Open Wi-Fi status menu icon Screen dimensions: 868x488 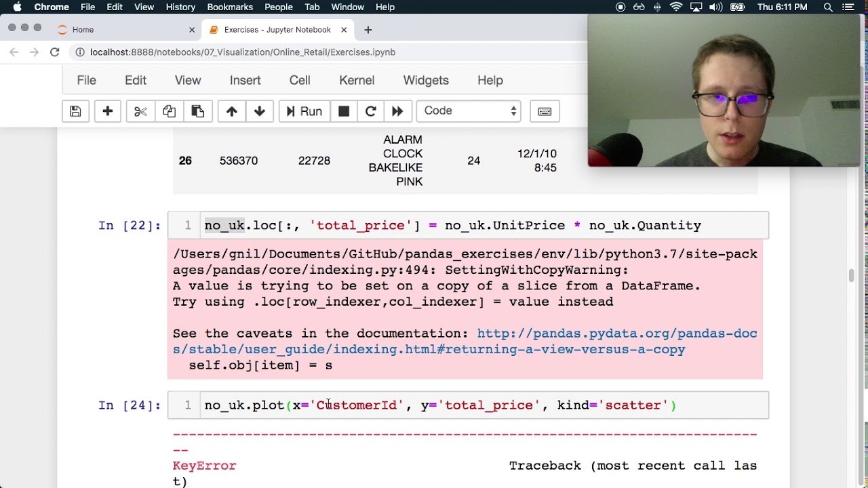[676, 7]
